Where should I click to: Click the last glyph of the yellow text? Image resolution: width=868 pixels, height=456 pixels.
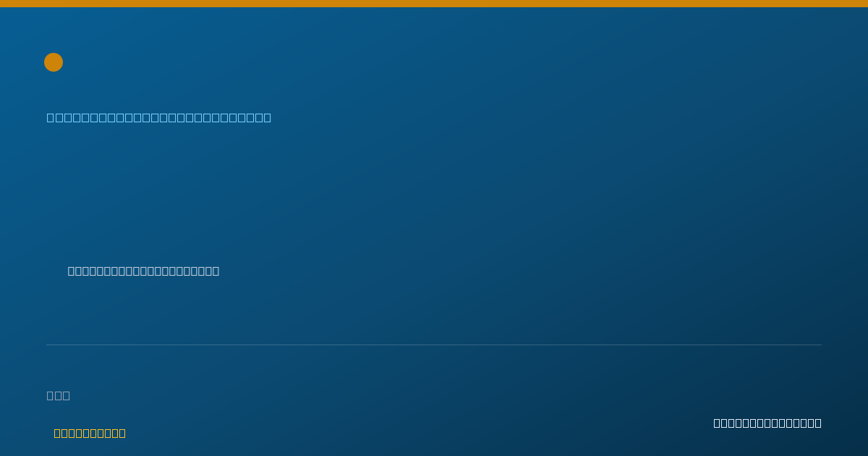(122, 433)
